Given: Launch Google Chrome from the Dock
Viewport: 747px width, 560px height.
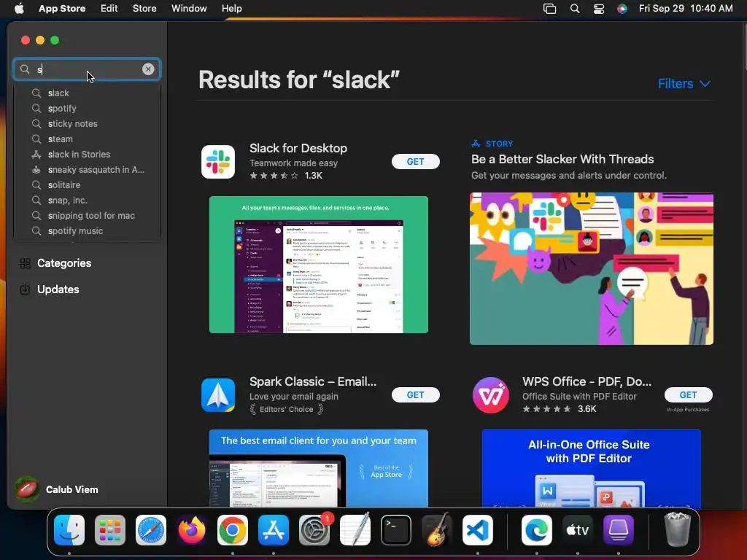Looking at the screenshot, I should 233,529.
